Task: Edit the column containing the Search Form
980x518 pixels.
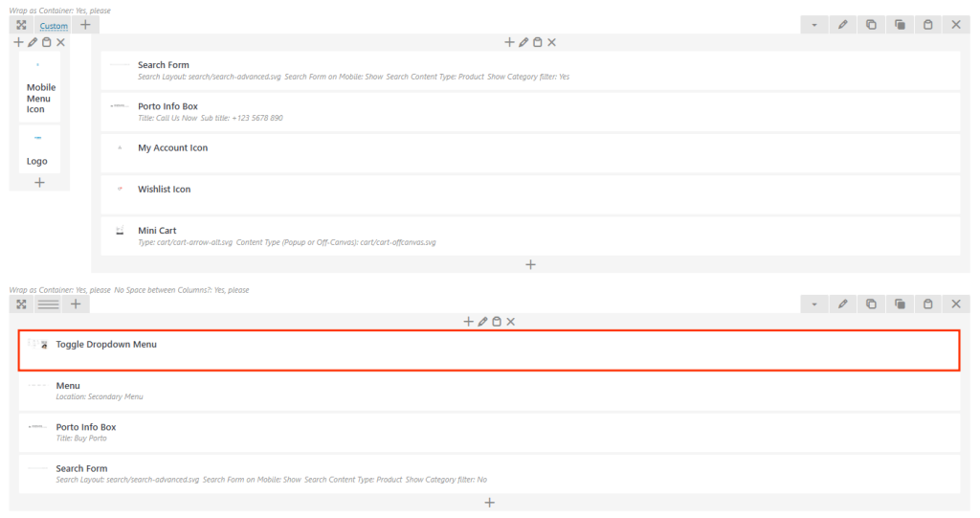Action: pyautogui.click(x=523, y=42)
